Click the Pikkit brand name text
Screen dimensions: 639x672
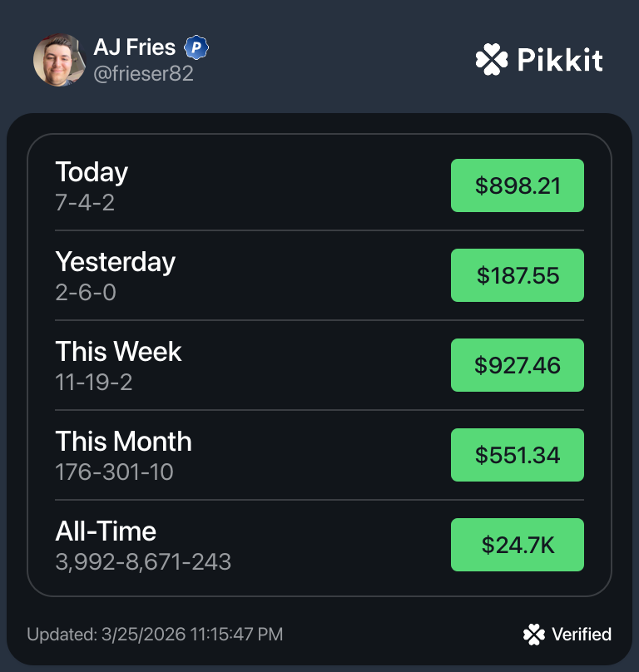(559, 60)
